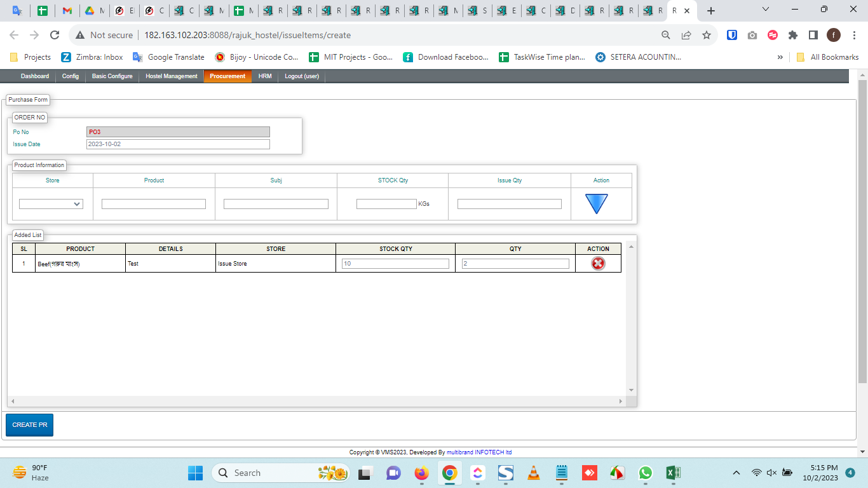Click the Added List scroll-down arrow
The width and height of the screenshot is (868, 488).
631,390
